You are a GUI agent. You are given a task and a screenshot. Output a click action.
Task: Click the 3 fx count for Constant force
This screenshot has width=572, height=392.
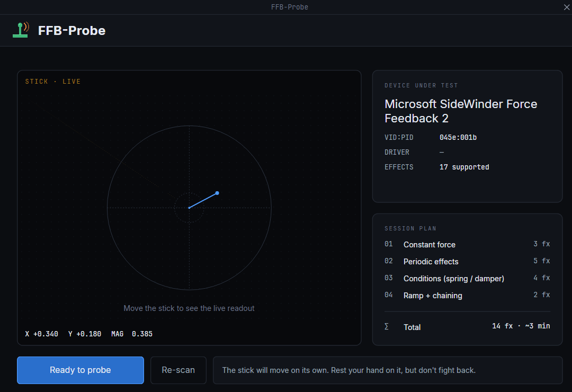pyautogui.click(x=541, y=244)
